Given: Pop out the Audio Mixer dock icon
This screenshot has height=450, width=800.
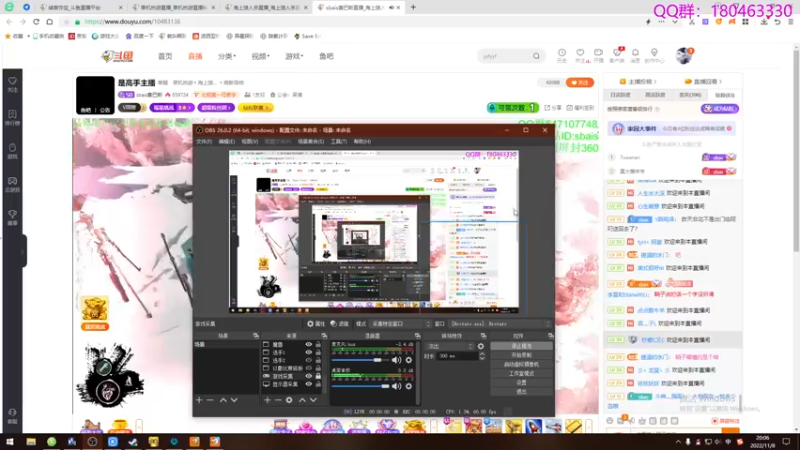Looking at the screenshot, I should coord(417,336).
